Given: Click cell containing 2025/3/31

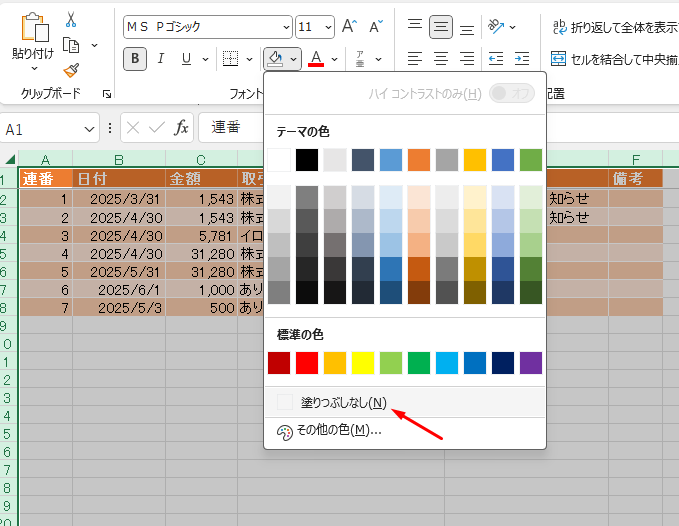Looking at the screenshot, I should [x=119, y=199].
